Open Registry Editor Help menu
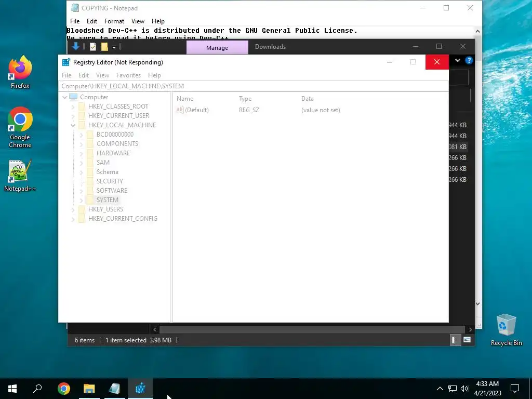532x399 pixels. (x=154, y=75)
